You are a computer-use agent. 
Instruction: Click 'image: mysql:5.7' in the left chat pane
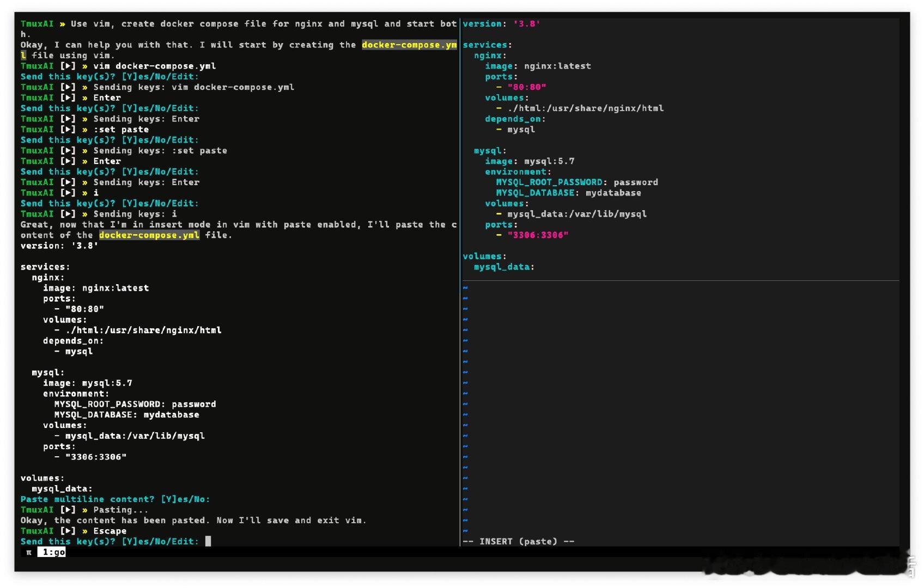point(88,383)
